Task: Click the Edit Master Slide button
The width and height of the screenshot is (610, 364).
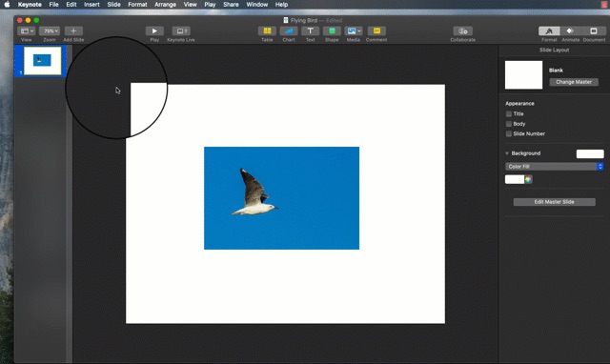Action: [x=555, y=202]
